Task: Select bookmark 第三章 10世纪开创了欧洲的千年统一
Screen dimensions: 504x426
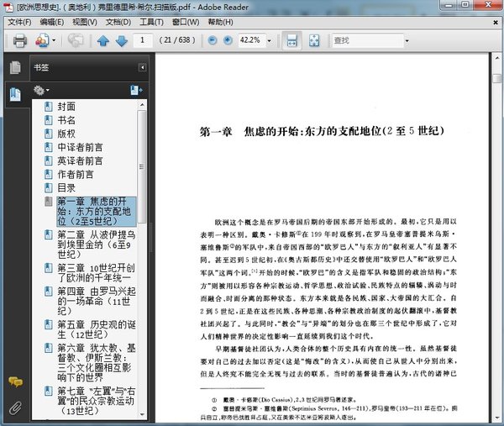Action: click(96, 272)
